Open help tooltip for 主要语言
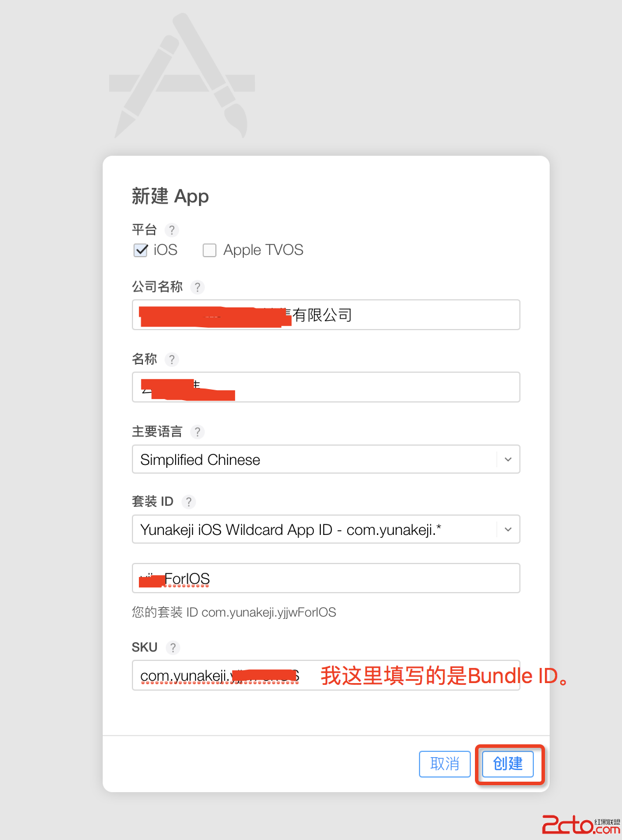This screenshot has height=840, width=622. [198, 432]
